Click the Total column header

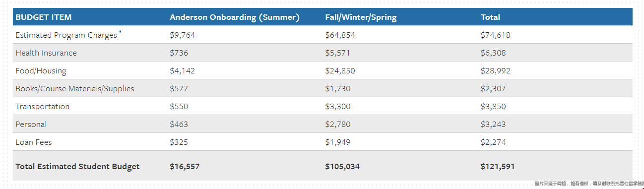[490, 17]
